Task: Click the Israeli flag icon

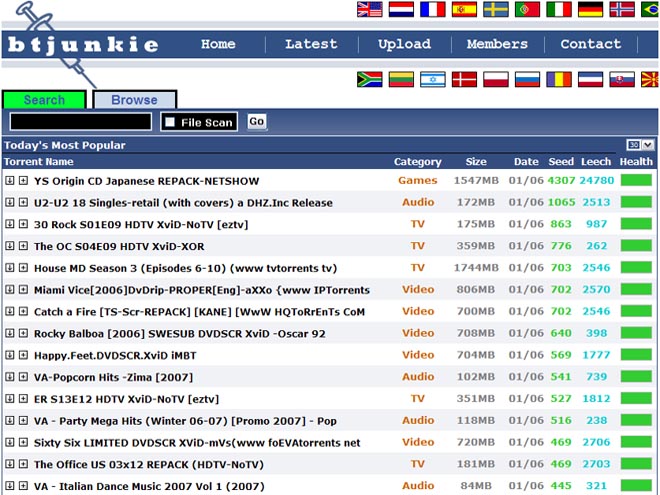Action: (x=432, y=79)
